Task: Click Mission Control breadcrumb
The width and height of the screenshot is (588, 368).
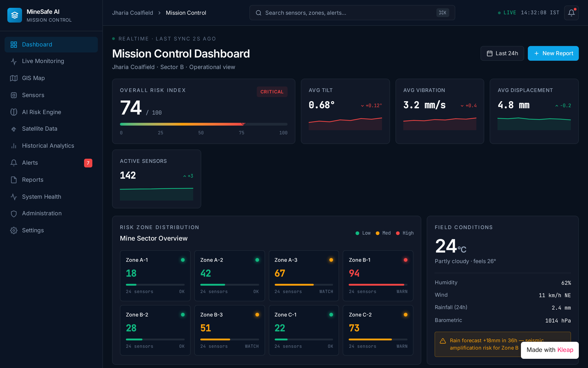Action: [186, 13]
